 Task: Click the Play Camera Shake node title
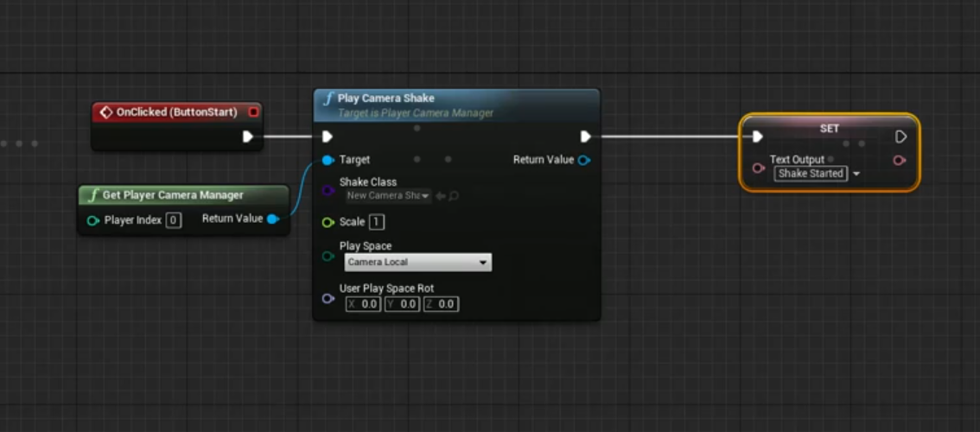point(386,98)
